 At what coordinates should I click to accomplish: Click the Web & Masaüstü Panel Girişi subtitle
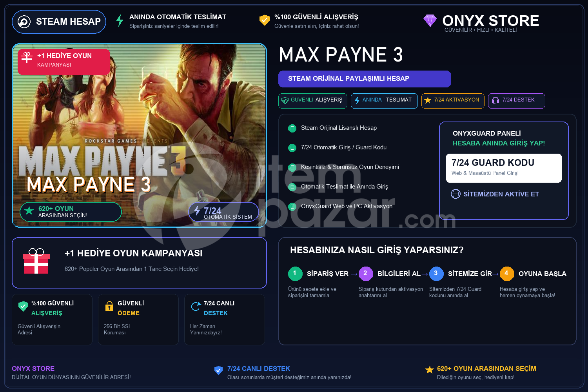[x=485, y=173]
